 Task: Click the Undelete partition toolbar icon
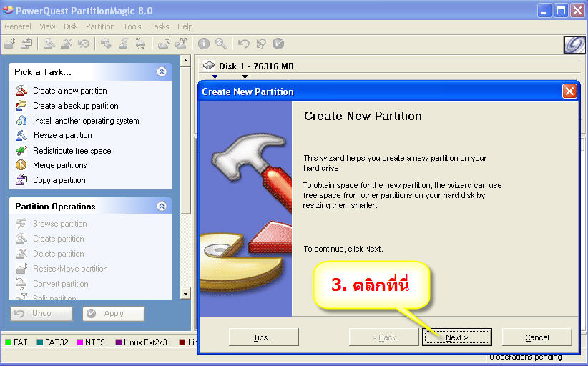pos(84,44)
